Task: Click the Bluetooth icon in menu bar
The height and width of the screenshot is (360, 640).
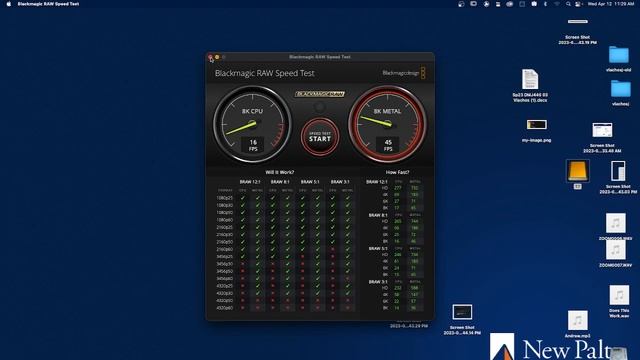Action: coord(545,4)
